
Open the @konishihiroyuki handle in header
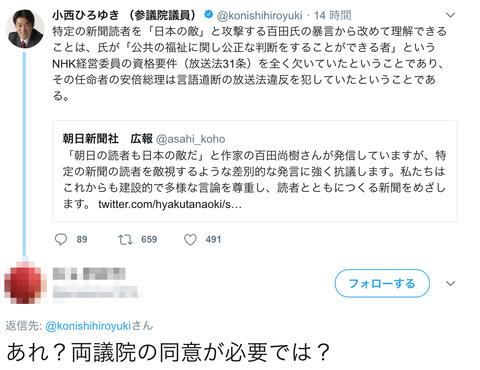coord(260,15)
